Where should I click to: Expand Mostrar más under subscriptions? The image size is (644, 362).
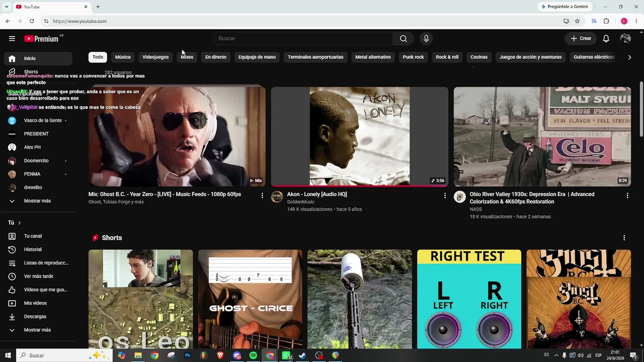(39, 201)
